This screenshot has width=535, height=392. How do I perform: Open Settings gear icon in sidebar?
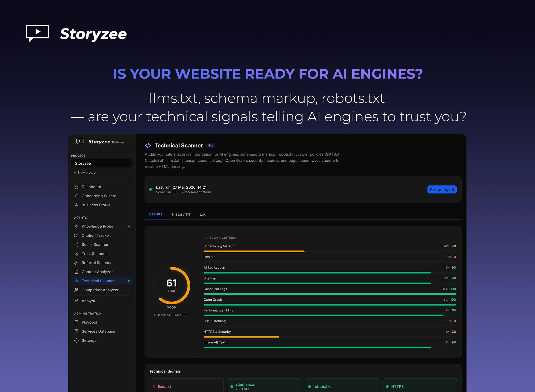[x=76, y=340]
